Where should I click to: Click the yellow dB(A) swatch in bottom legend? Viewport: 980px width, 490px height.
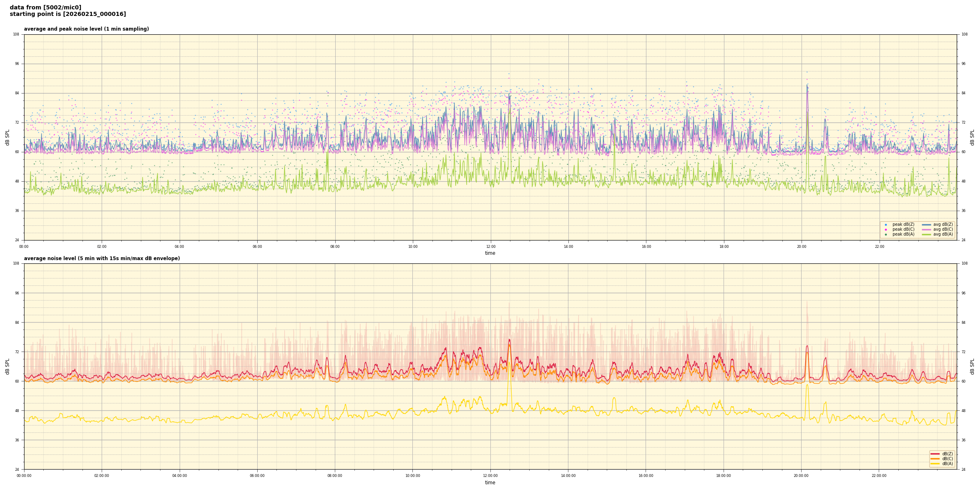tap(935, 463)
